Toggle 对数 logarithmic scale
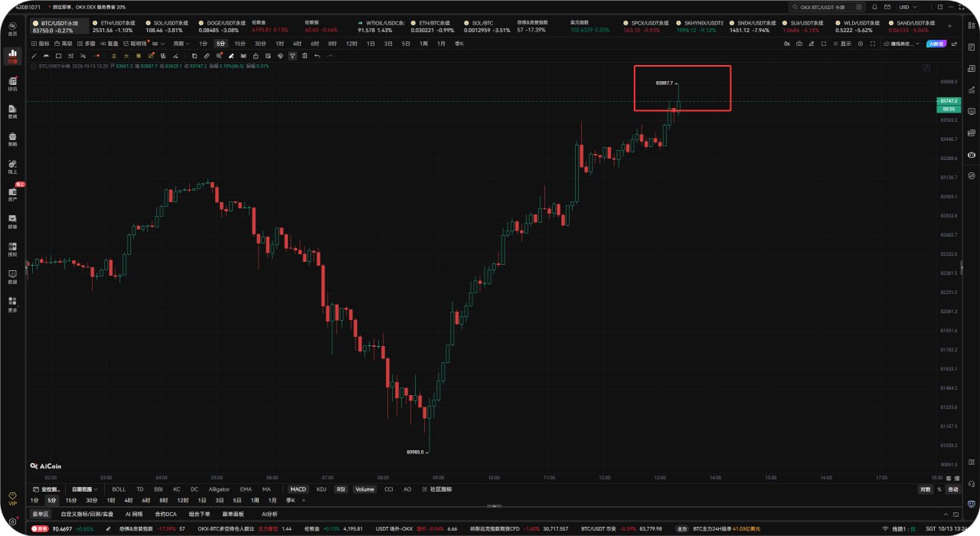 coord(926,489)
